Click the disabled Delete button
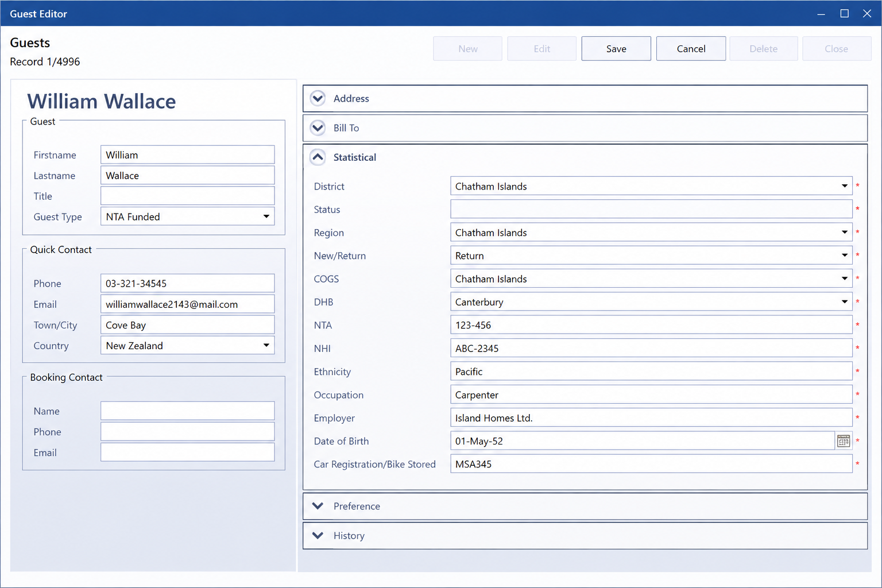The image size is (882, 588). [x=763, y=49]
